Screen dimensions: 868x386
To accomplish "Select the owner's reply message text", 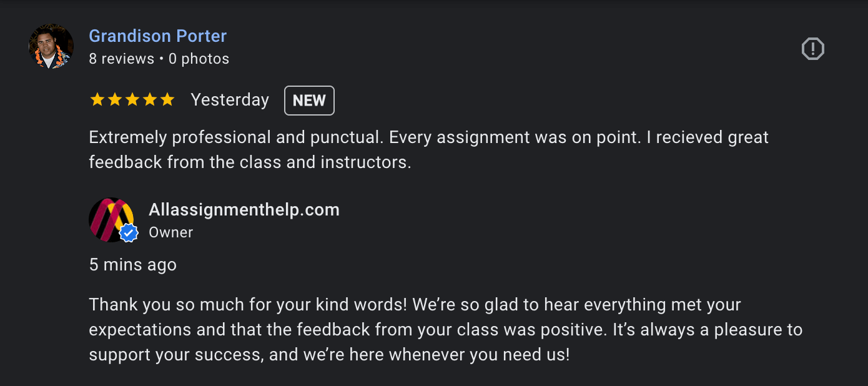I will tap(446, 329).
